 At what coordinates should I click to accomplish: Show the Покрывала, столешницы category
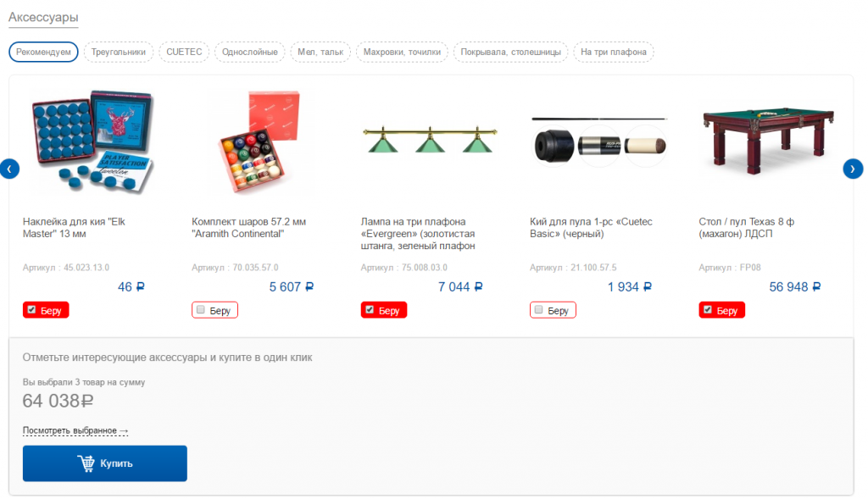click(510, 52)
